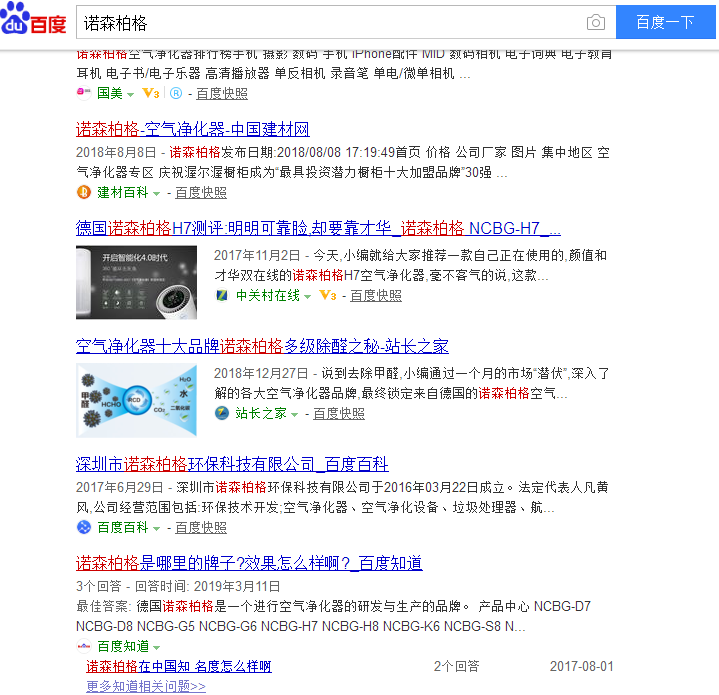The image size is (719, 695).
Task: Open 更多知道相关问题>> link
Action: pos(146,686)
